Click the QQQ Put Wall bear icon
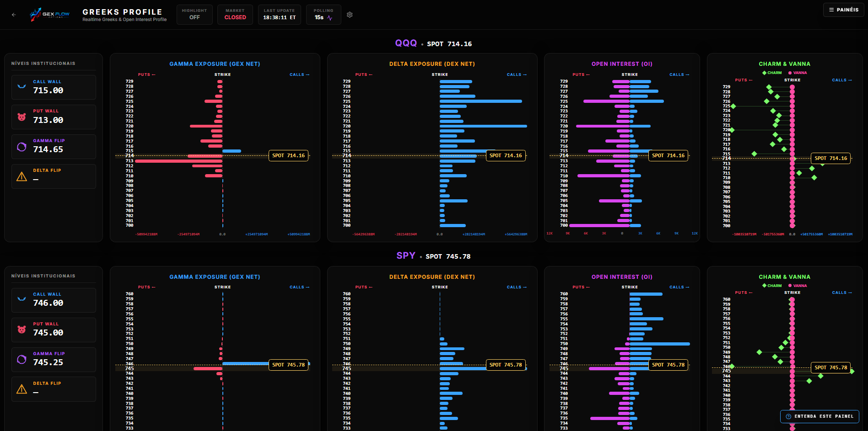 point(22,117)
